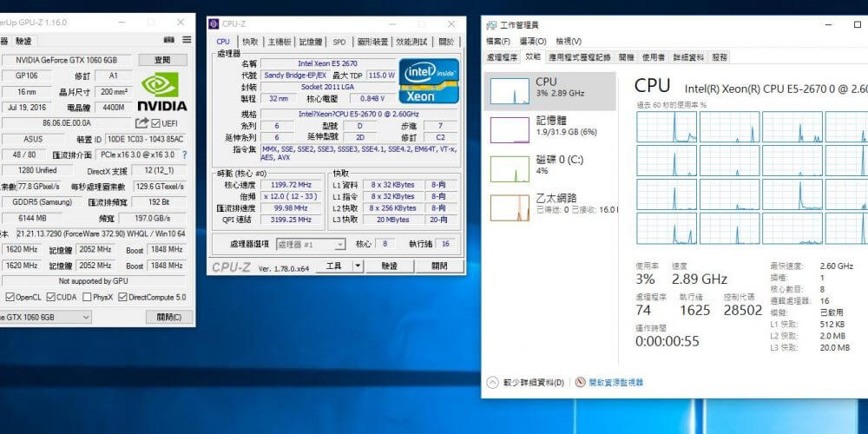
Task: Open the 檢視(V) menu in Task Manager
Action: [x=569, y=42]
